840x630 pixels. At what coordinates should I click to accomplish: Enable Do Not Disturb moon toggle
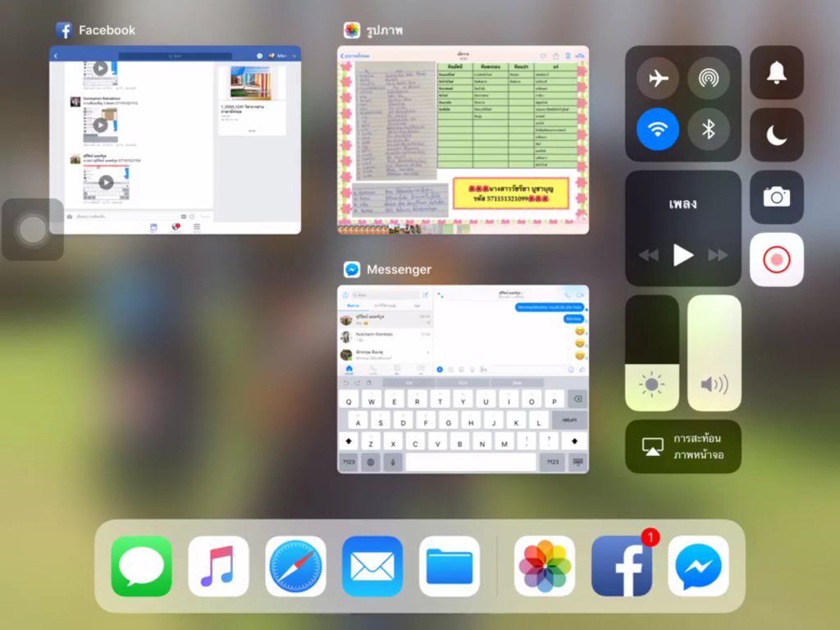pos(776,135)
